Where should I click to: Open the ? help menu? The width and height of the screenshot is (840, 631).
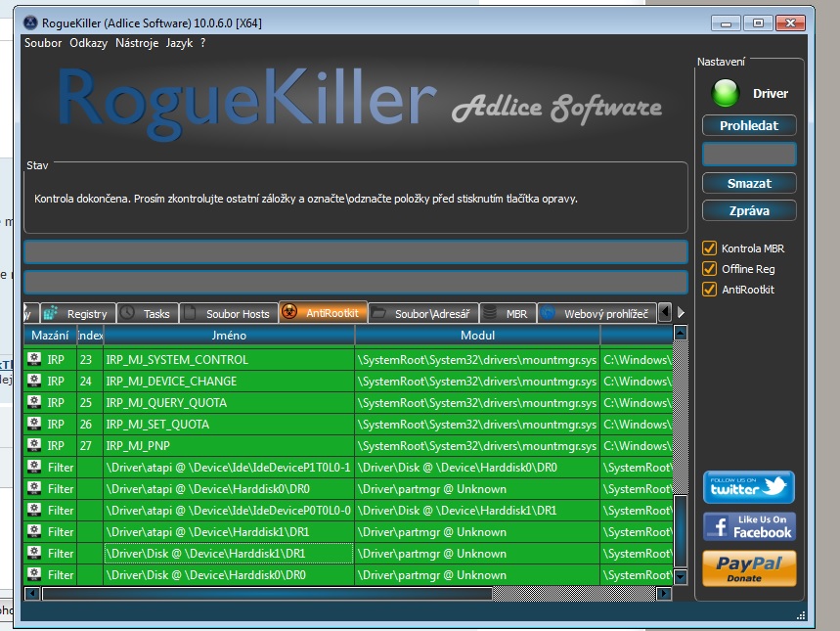[x=203, y=43]
